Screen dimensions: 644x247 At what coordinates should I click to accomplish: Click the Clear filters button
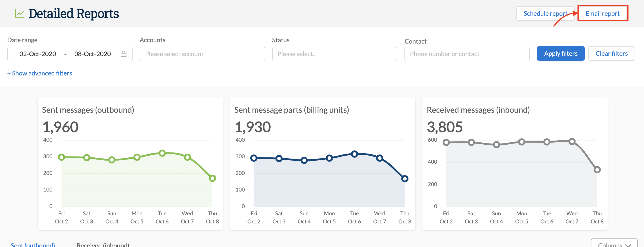point(611,53)
